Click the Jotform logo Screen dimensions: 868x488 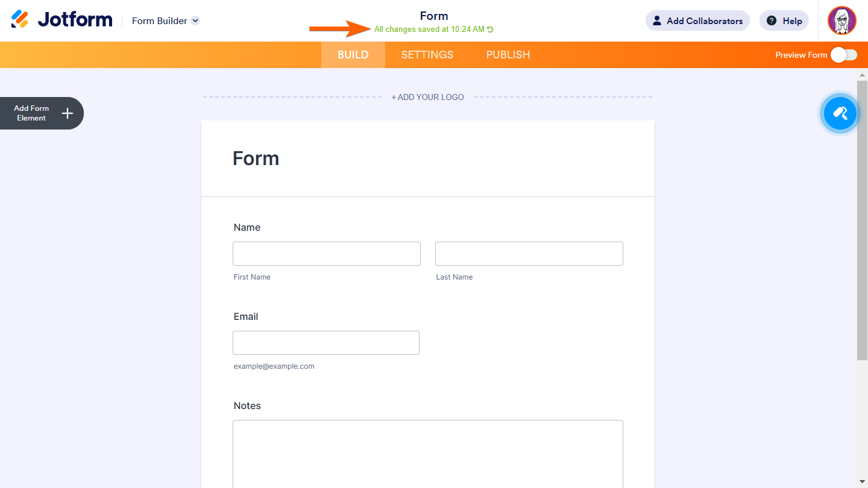(60, 19)
